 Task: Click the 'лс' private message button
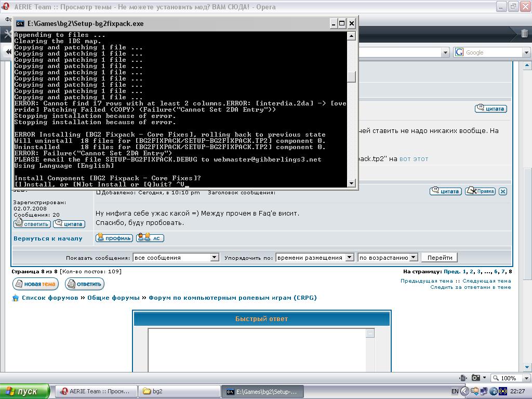(x=150, y=238)
